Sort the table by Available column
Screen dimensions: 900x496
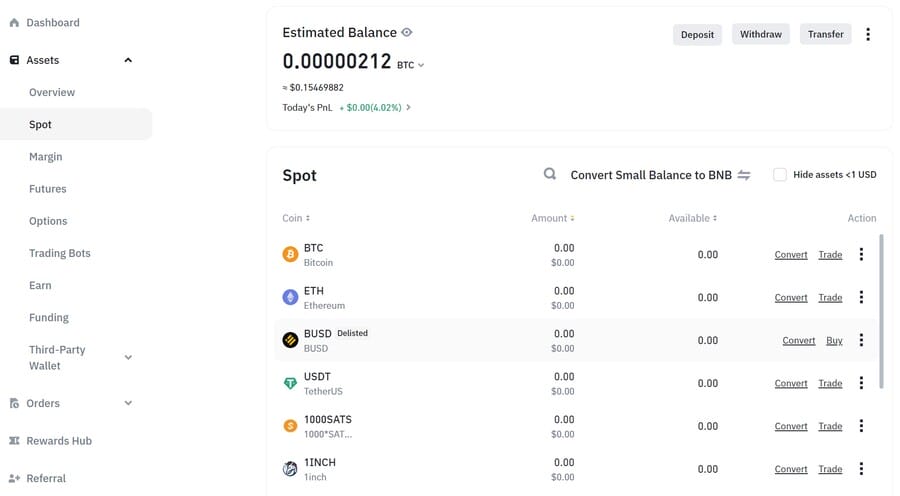[x=693, y=218]
